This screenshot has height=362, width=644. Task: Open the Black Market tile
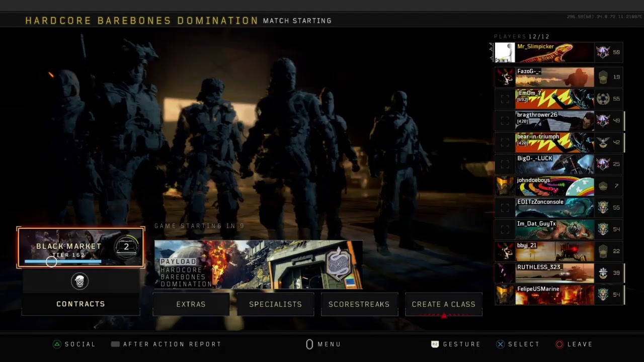tap(81, 247)
